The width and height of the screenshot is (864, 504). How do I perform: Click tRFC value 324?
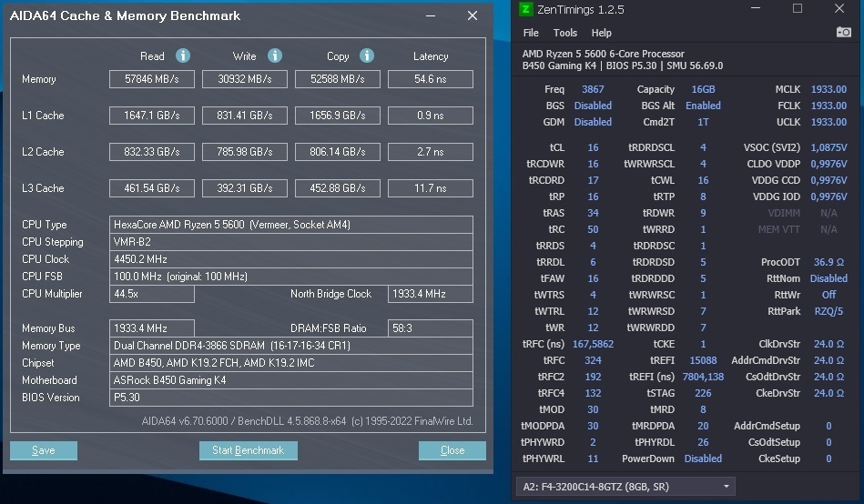coord(593,360)
